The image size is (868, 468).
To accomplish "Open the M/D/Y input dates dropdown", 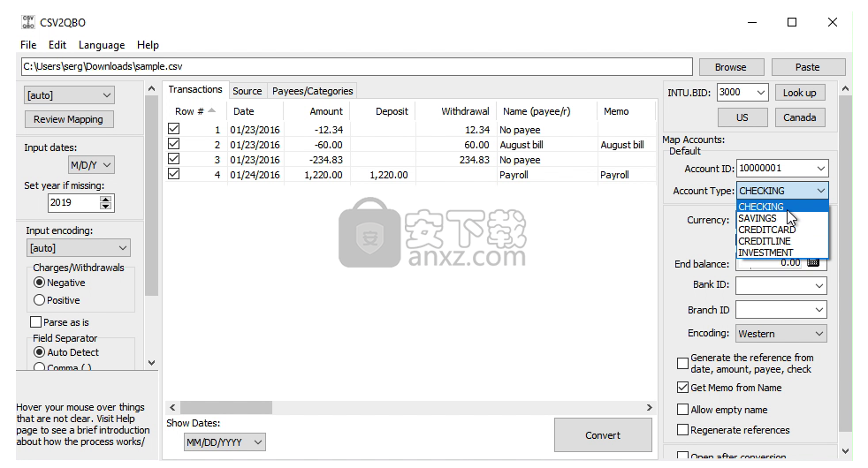I will pos(91,165).
